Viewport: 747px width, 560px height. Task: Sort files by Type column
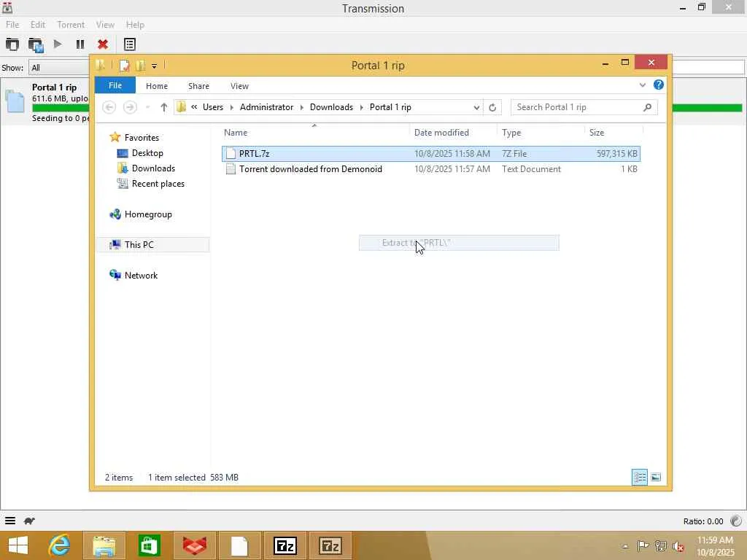541,133
